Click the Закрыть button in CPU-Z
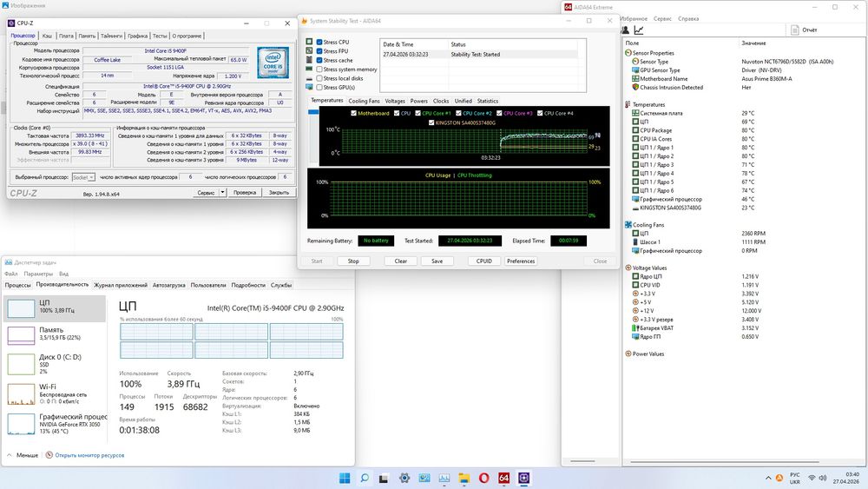Image resolution: width=868 pixels, height=489 pixels. [279, 193]
